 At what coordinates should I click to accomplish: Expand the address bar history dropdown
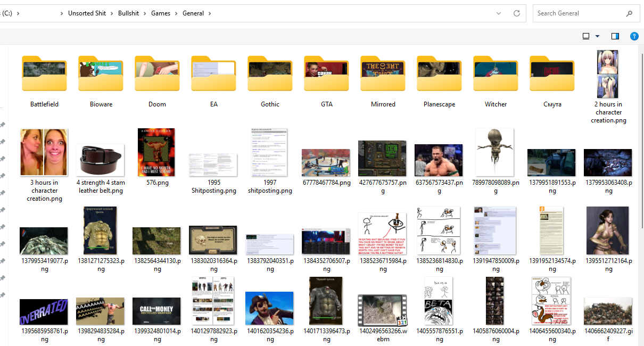pos(499,13)
